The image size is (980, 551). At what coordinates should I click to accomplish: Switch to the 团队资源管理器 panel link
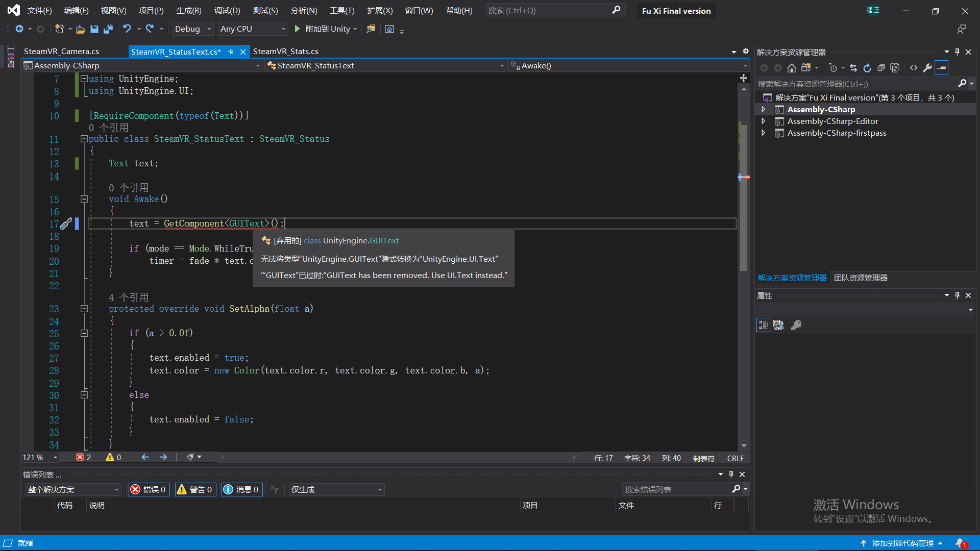861,278
